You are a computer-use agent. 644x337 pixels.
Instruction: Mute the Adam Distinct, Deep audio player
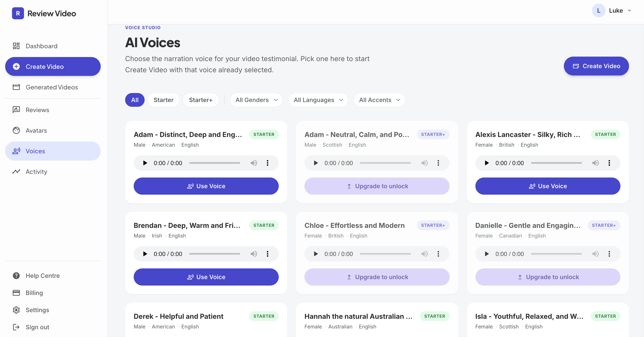(254, 163)
